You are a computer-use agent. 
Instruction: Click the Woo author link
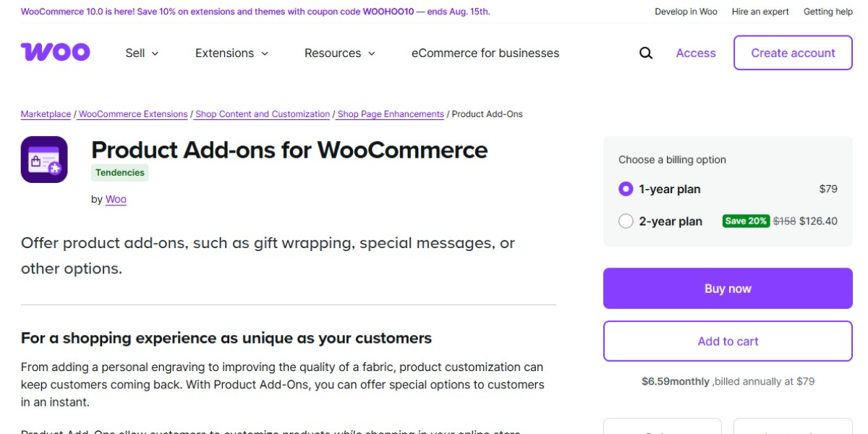116,200
